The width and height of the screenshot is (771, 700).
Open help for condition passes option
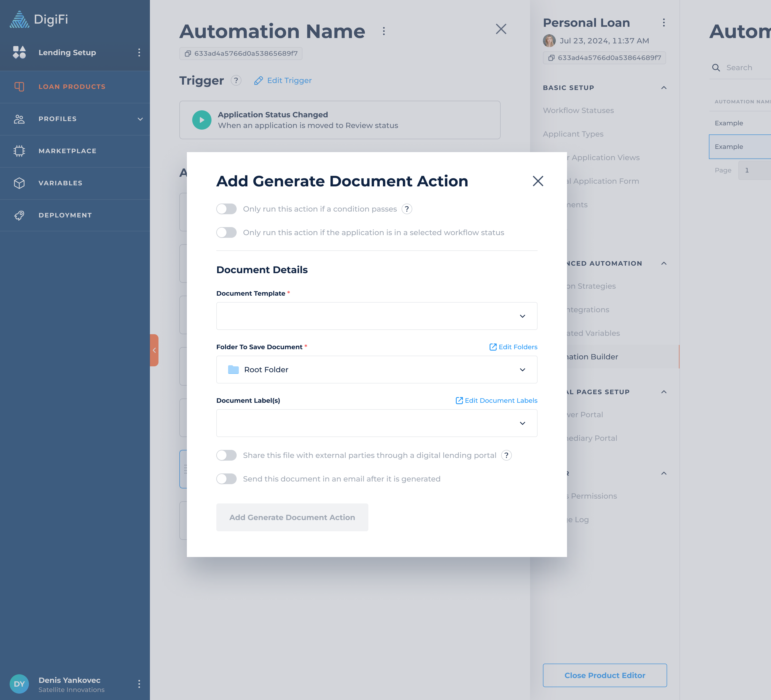tap(407, 209)
